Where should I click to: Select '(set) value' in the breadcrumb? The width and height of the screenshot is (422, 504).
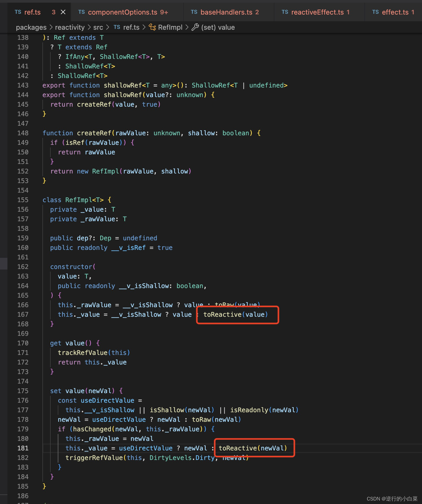coord(218,27)
